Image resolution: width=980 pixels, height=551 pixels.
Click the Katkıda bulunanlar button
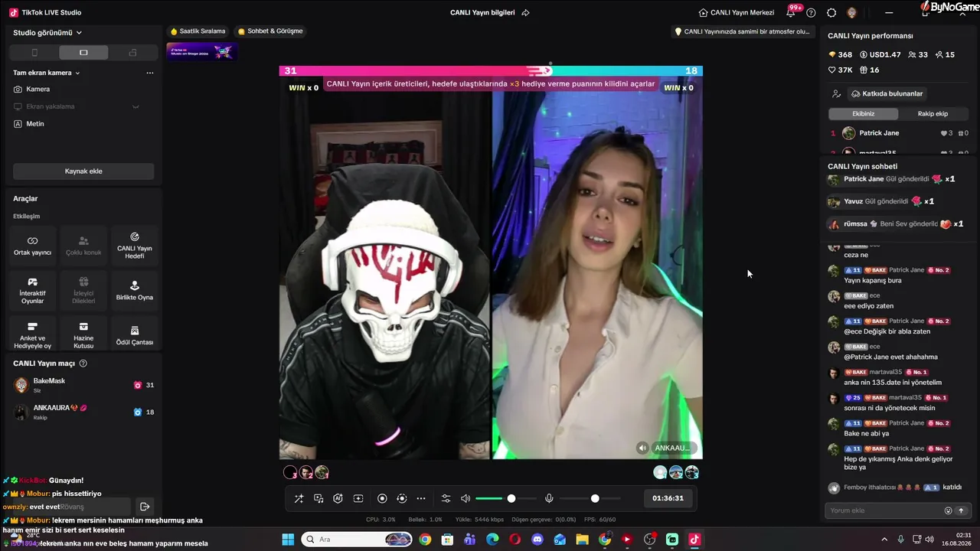pos(887,93)
